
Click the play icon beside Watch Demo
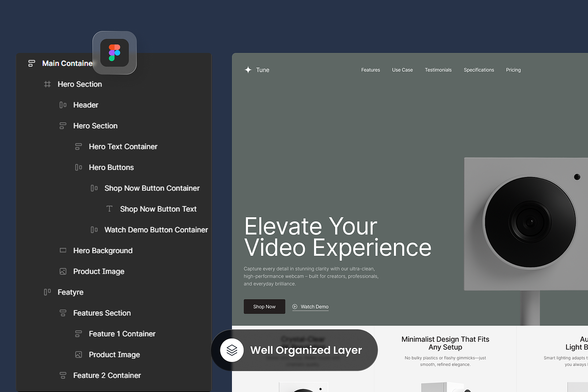(x=295, y=307)
